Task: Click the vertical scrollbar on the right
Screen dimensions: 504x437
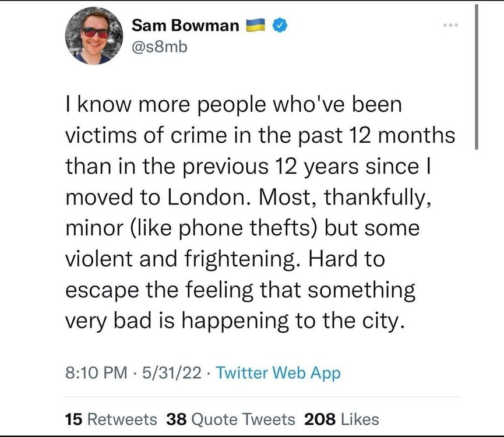Action: (x=477, y=76)
